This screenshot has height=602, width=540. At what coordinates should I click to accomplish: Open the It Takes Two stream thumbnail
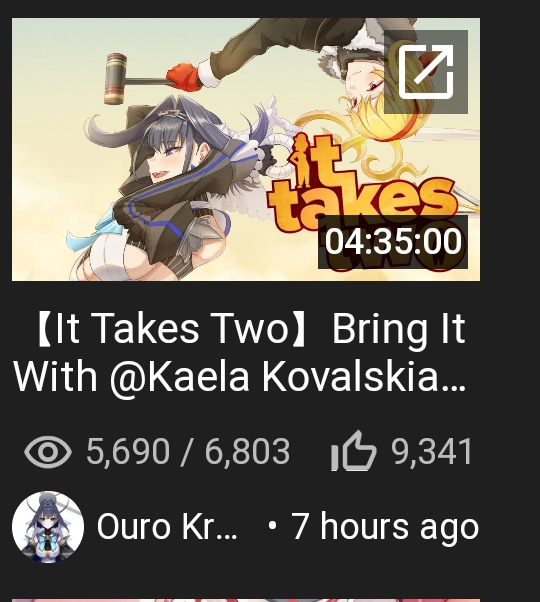point(246,149)
